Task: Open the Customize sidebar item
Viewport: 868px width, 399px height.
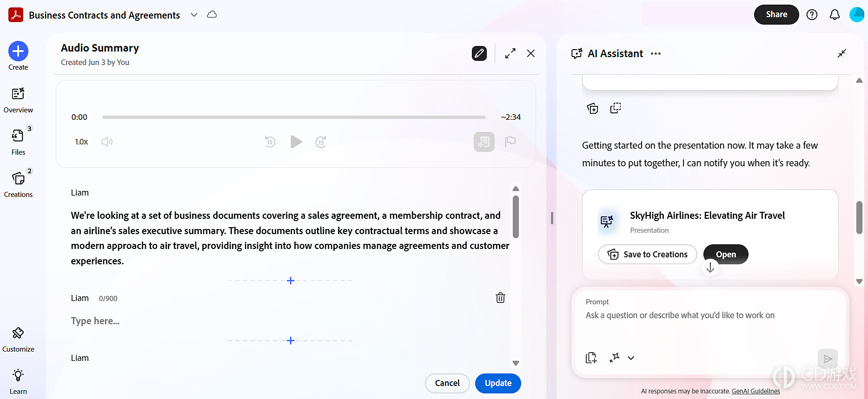Action: (x=18, y=340)
